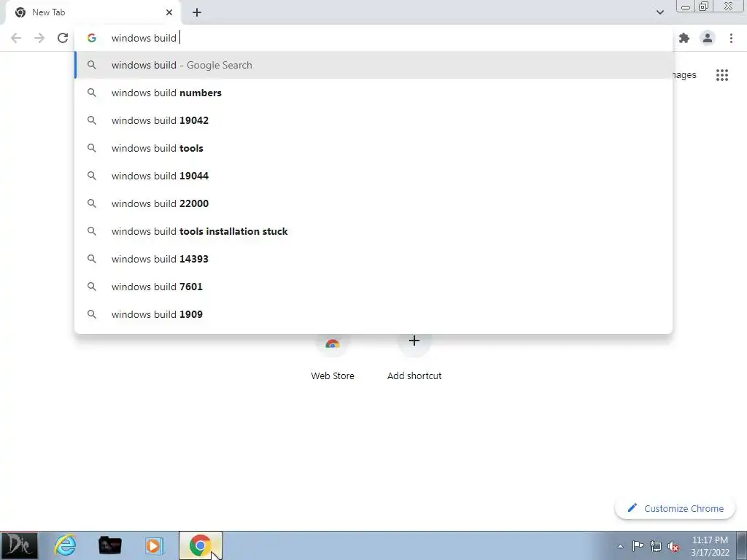Open a new tab with plus button
The height and width of the screenshot is (560, 747).
point(197,12)
